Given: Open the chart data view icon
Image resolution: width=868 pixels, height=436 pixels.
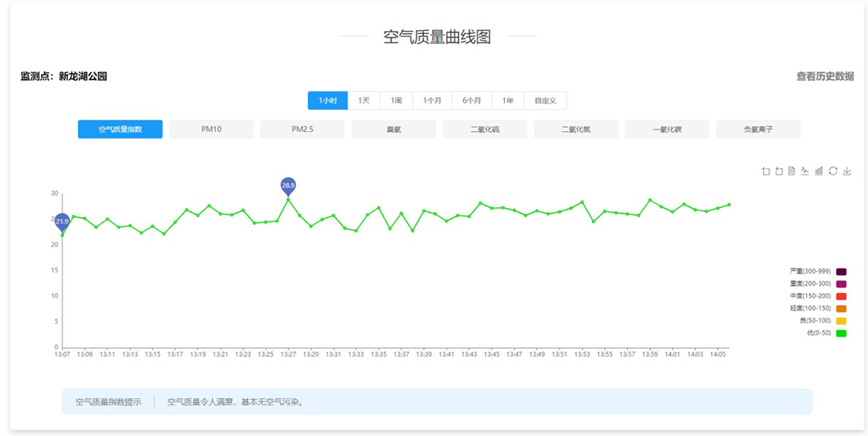Looking at the screenshot, I should point(791,171).
